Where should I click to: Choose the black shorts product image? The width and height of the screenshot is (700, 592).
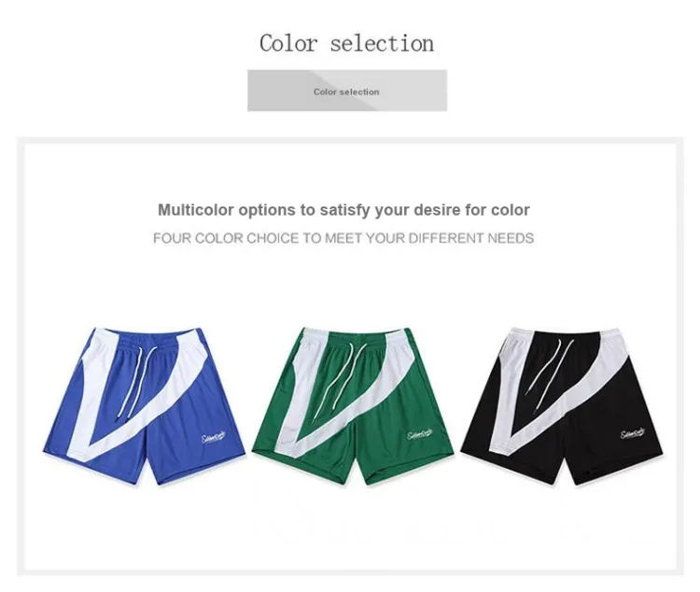click(562, 406)
